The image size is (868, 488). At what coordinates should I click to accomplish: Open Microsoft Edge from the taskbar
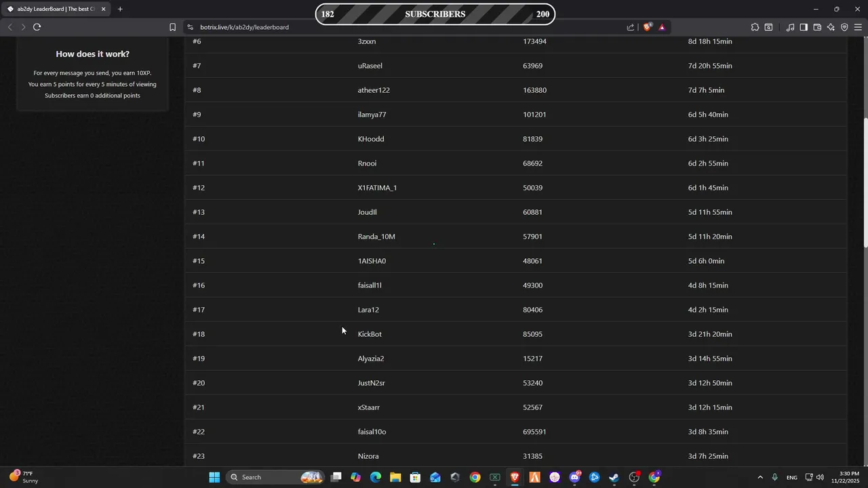pyautogui.click(x=376, y=477)
